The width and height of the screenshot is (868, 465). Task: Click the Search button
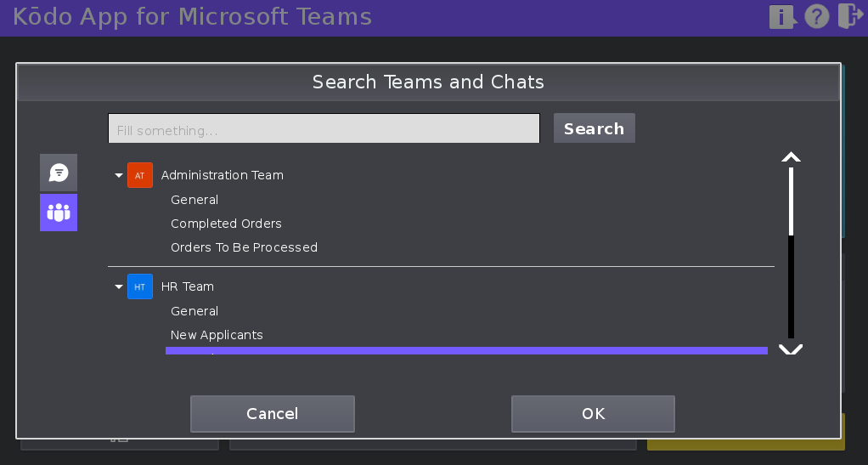pos(594,128)
